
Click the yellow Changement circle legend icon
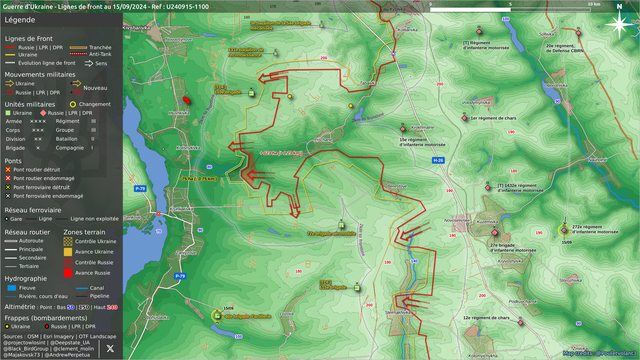click(73, 104)
